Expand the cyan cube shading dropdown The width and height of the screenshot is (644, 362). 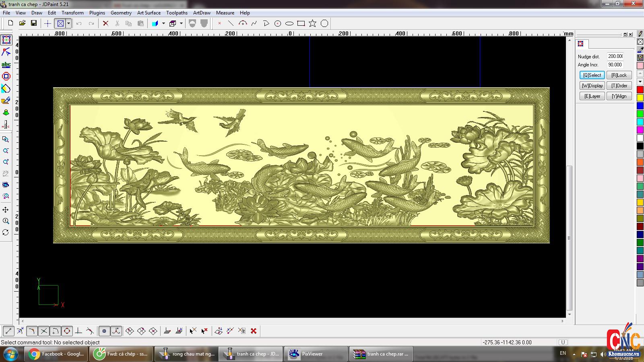[x=163, y=23]
